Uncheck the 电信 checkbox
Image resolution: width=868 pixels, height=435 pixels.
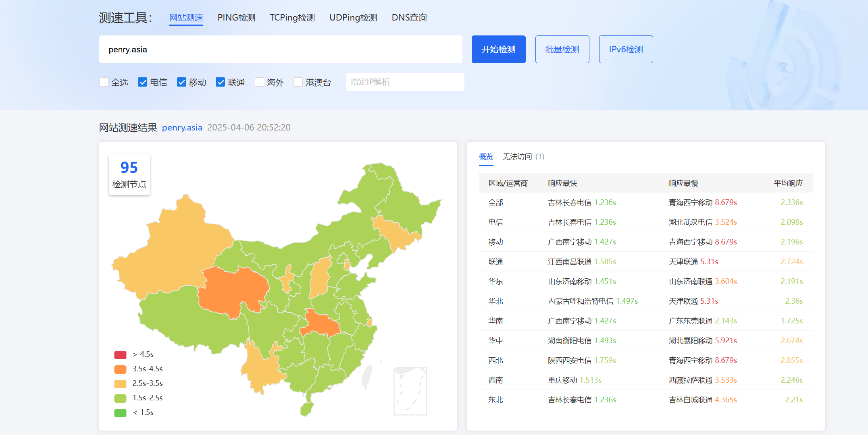143,82
